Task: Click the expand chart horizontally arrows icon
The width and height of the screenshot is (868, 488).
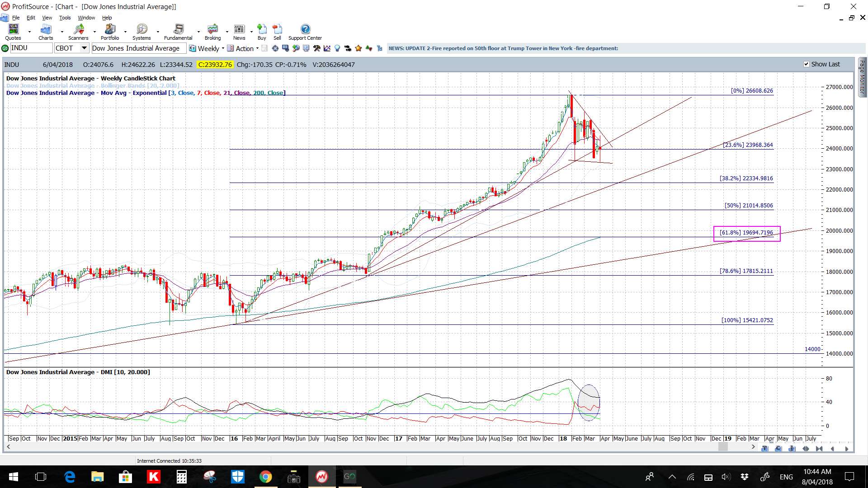Action: tap(806, 449)
